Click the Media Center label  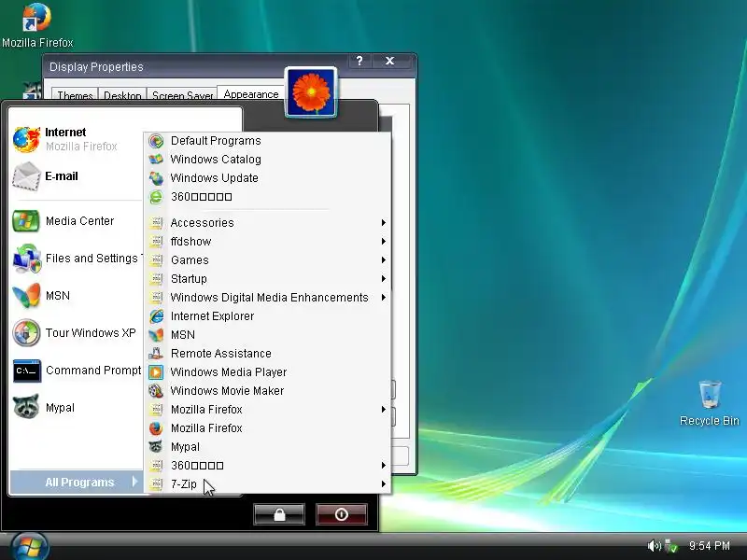click(79, 221)
